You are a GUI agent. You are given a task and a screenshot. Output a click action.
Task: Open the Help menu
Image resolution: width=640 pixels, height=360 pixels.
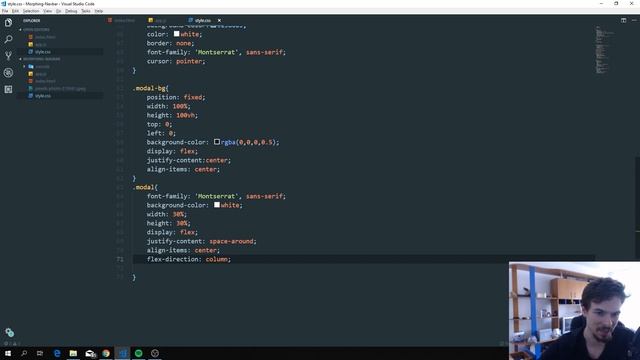pyautogui.click(x=99, y=11)
